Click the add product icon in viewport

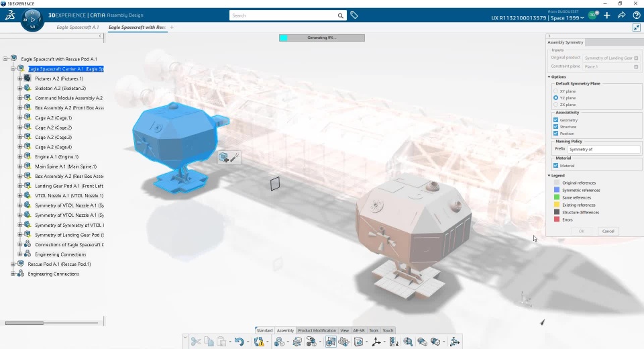(x=224, y=158)
